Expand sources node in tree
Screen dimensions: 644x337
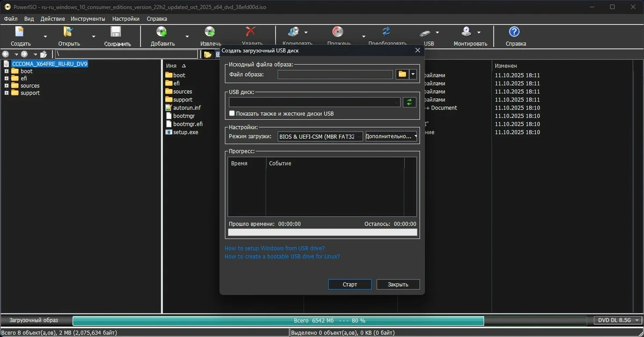tap(6, 85)
